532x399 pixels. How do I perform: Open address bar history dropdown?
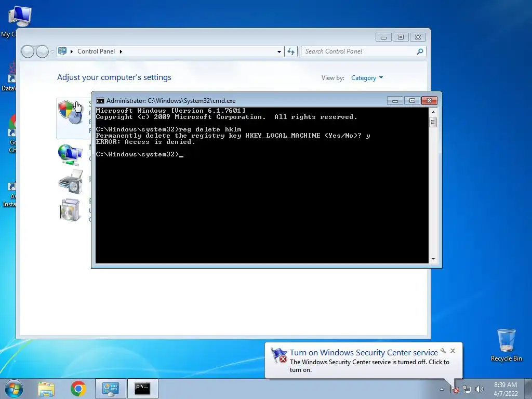(279, 51)
